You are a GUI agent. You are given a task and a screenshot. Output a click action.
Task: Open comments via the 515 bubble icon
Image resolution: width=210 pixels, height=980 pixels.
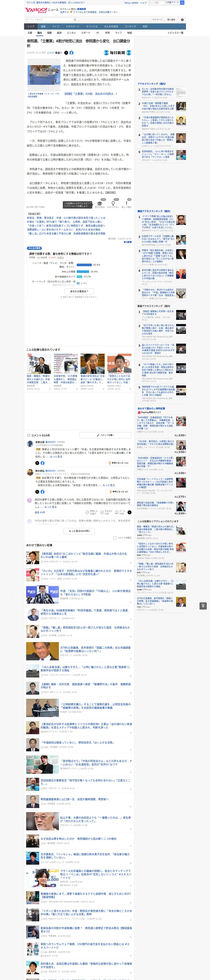pos(51,53)
